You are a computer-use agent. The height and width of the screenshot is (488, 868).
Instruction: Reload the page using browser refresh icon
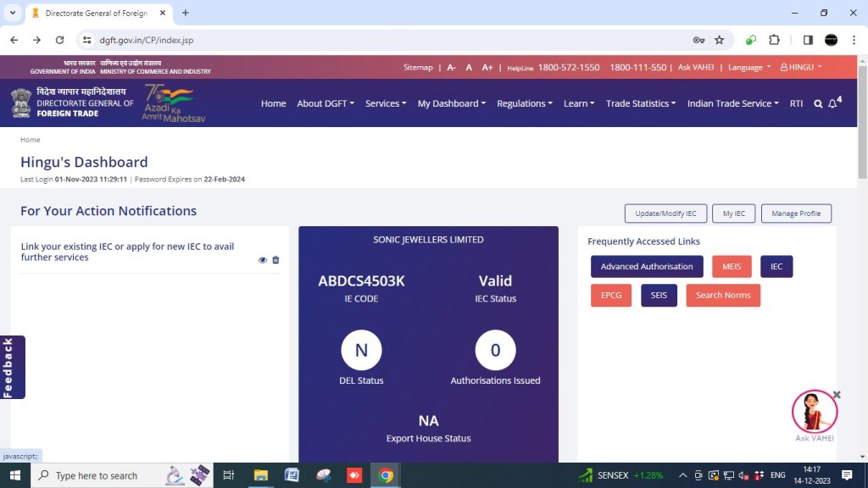pyautogui.click(x=59, y=40)
